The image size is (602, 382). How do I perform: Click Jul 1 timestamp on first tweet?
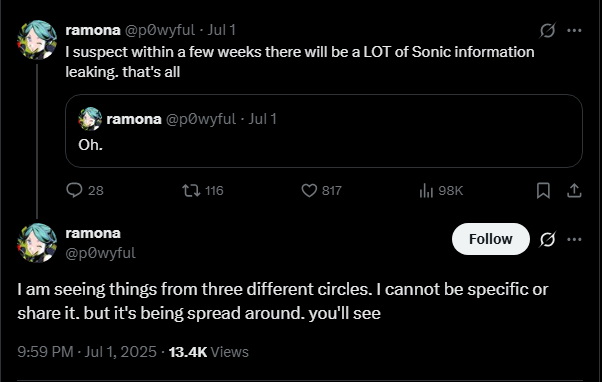click(222, 30)
